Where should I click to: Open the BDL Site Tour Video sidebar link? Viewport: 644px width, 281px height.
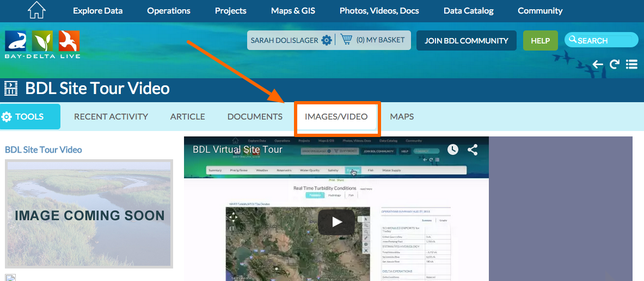[43, 149]
